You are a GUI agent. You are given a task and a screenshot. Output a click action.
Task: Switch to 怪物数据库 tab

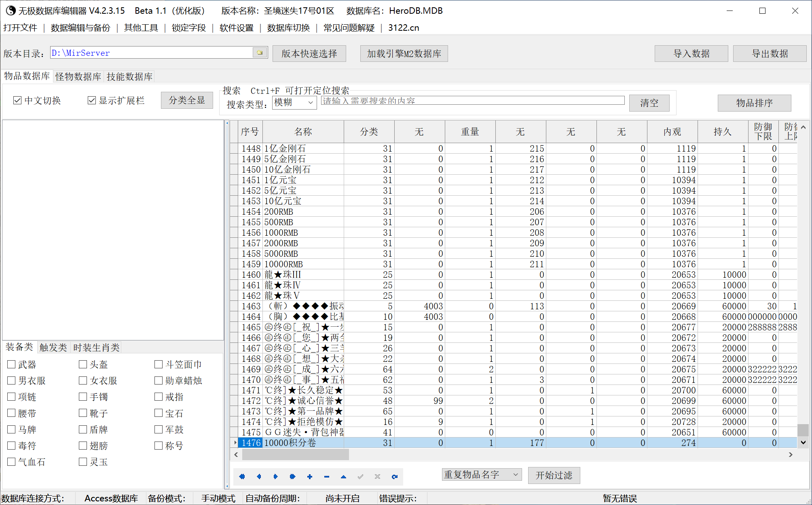click(x=78, y=76)
